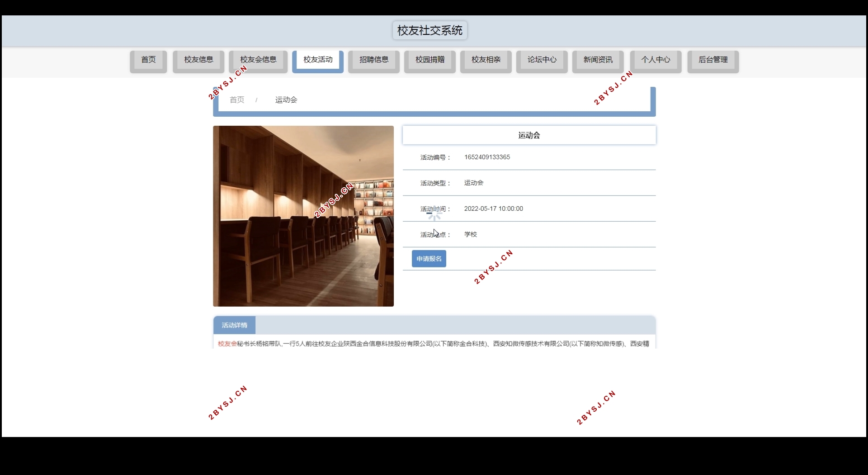Click the 校友会 link in activity description
Image resolution: width=868 pixels, height=475 pixels.
click(x=226, y=344)
